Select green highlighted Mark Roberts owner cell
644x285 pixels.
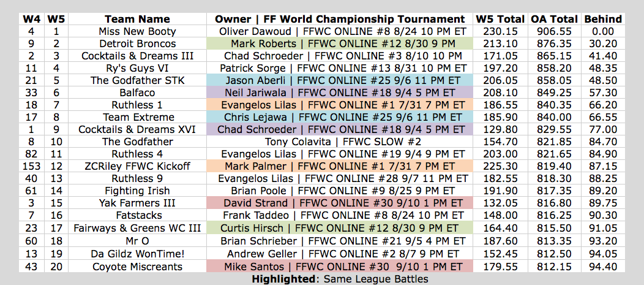point(340,44)
